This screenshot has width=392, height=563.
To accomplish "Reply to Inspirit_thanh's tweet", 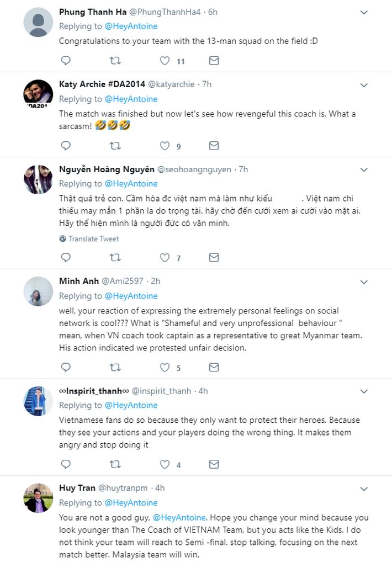I will [x=66, y=465].
